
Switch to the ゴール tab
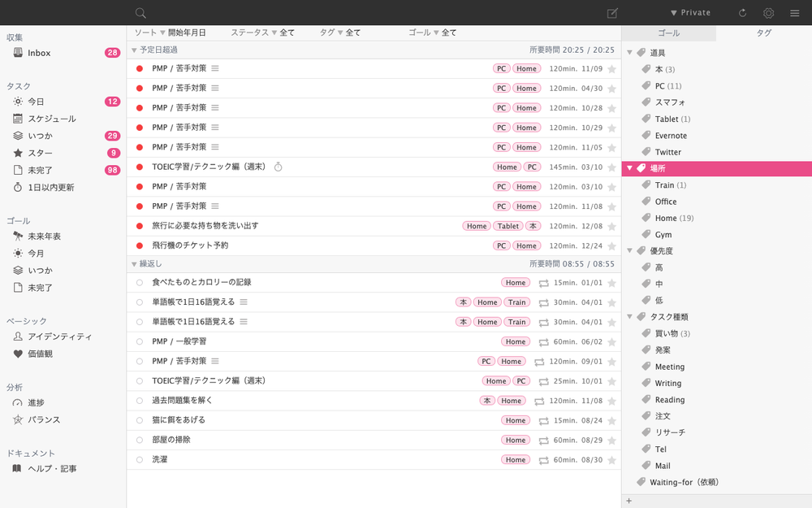[668, 33]
